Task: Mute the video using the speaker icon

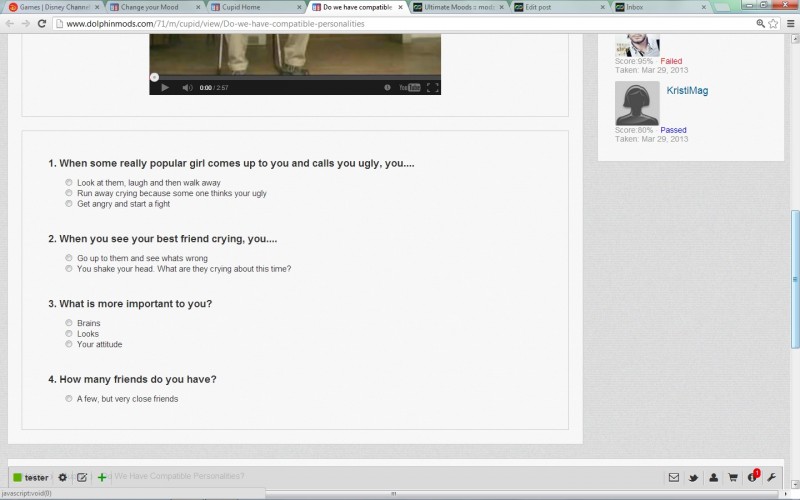Action: (187, 88)
